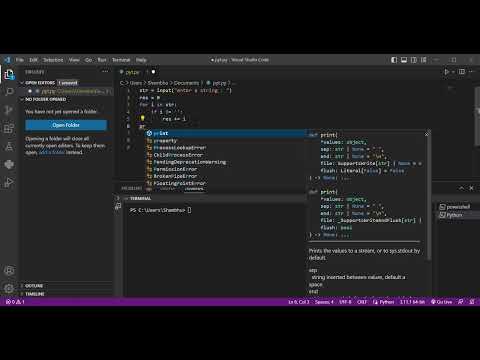Open the Extensions view in activity bar
The height and width of the screenshot is (360, 480).
(x=9, y=128)
